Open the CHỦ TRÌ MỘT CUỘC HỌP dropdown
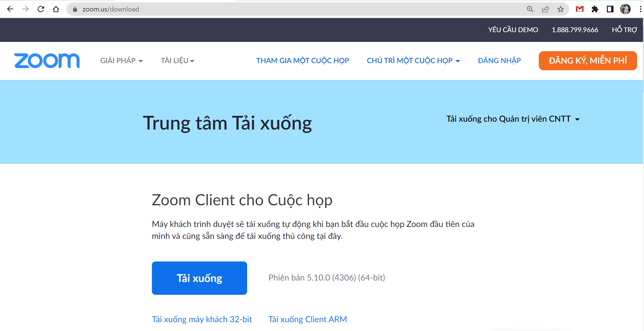The width and height of the screenshot is (644, 331). tap(413, 60)
